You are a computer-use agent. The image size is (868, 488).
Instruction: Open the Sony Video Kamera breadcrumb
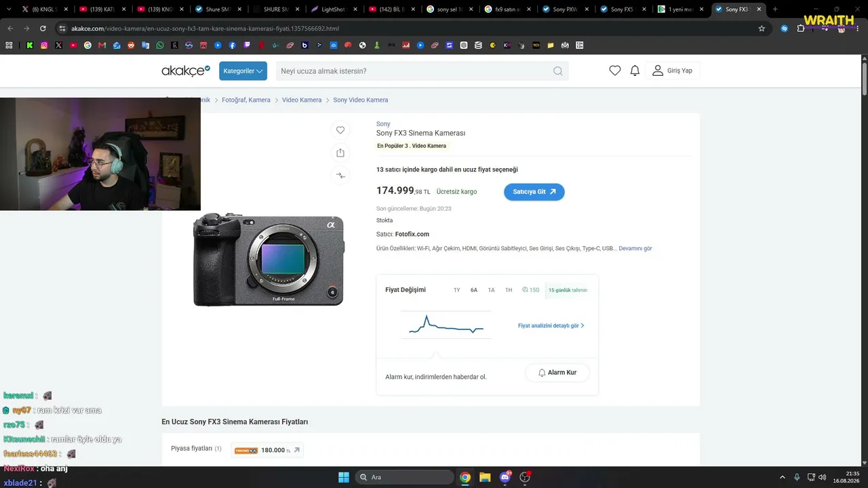click(x=361, y=100)
